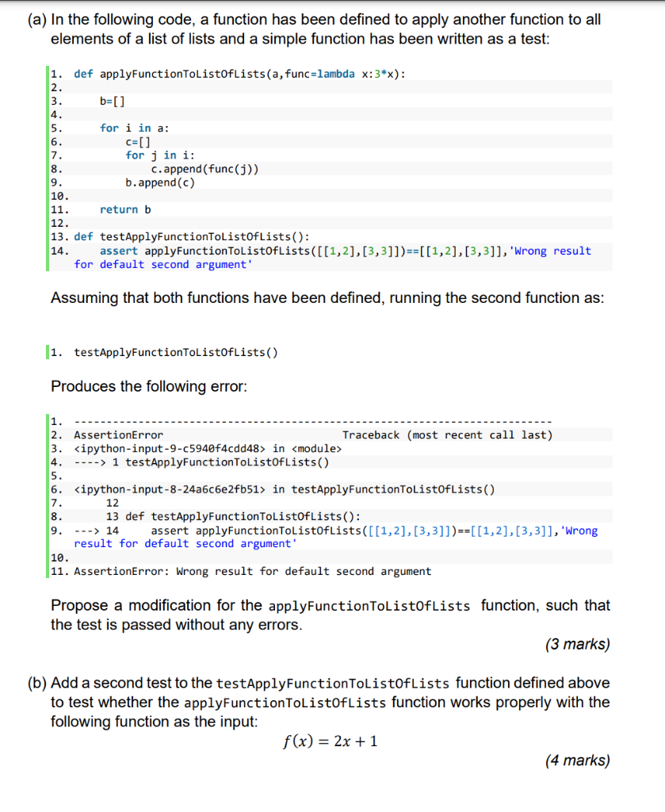Select the assert statement in the test function
The image size is (665, 812).
click(x=317, y=251)
